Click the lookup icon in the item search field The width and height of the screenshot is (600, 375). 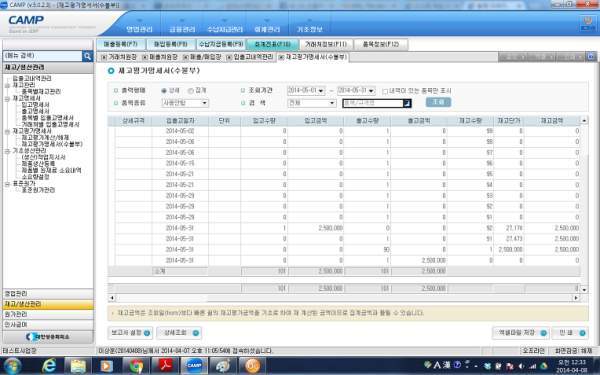pos(407,103)
